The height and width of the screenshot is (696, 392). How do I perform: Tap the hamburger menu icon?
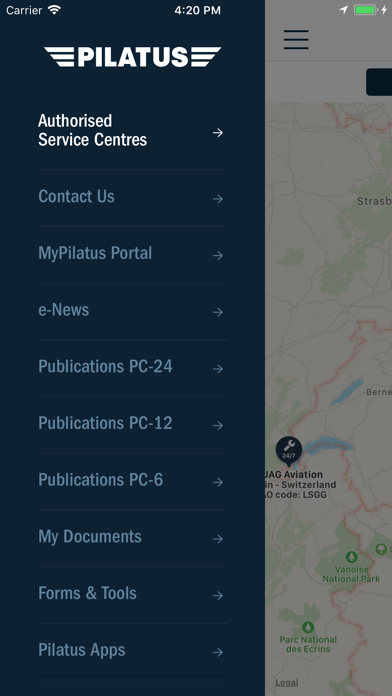pyautogui.click(x=296, y=40)
